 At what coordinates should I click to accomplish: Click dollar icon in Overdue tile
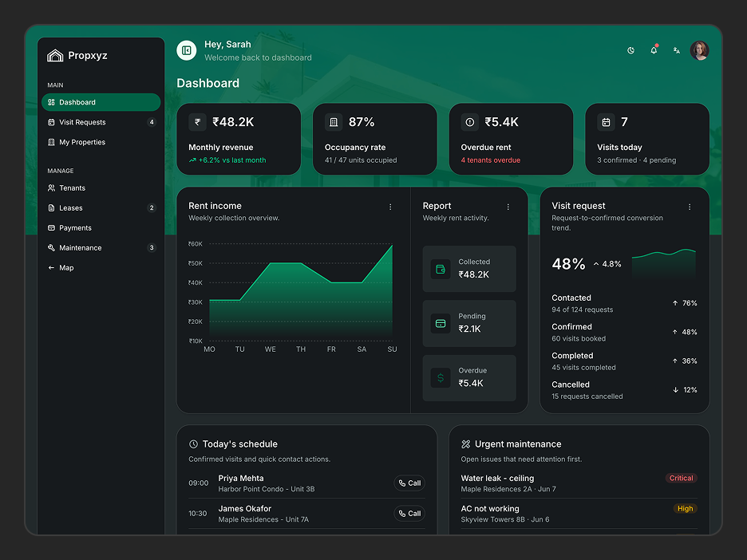tap(441, 377)
